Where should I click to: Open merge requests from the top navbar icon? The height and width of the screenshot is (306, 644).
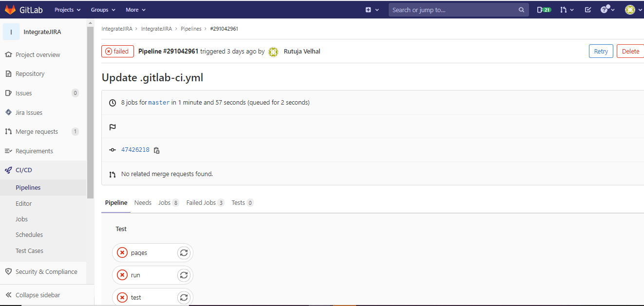(565, 9)
